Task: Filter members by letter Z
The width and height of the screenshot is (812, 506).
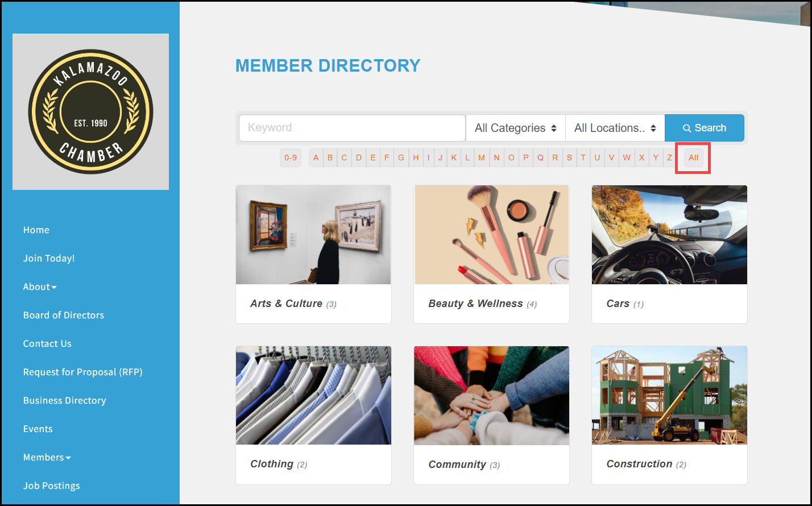Action: pyautogui.click(x=669, y=157)
